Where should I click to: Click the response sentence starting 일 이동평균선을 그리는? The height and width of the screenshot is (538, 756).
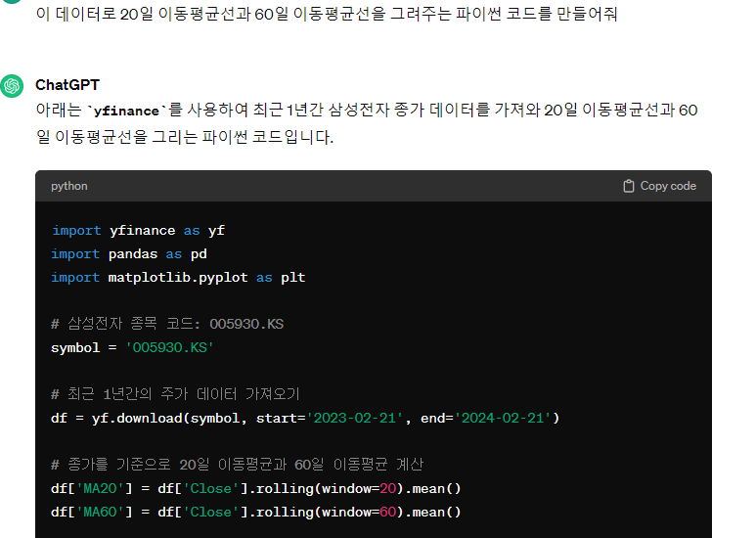point(185,137)
